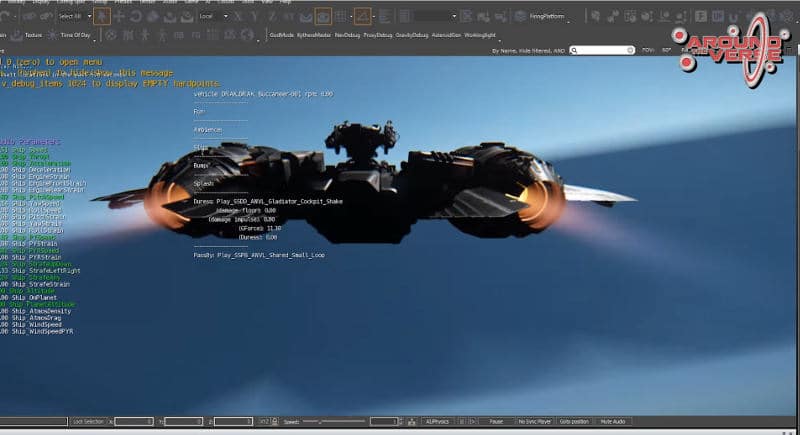Image resolution: width=800 pixels, height=435 pixels.
Task: Click the terrain icon left of Texture
Action: pyautogui.click(x=17, y=35)
